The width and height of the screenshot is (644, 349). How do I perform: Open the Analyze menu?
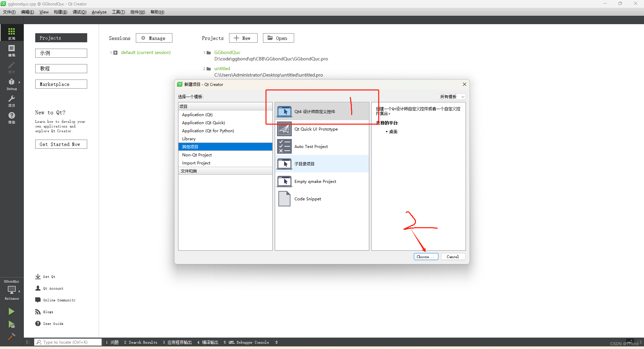(x=99, y=12)
